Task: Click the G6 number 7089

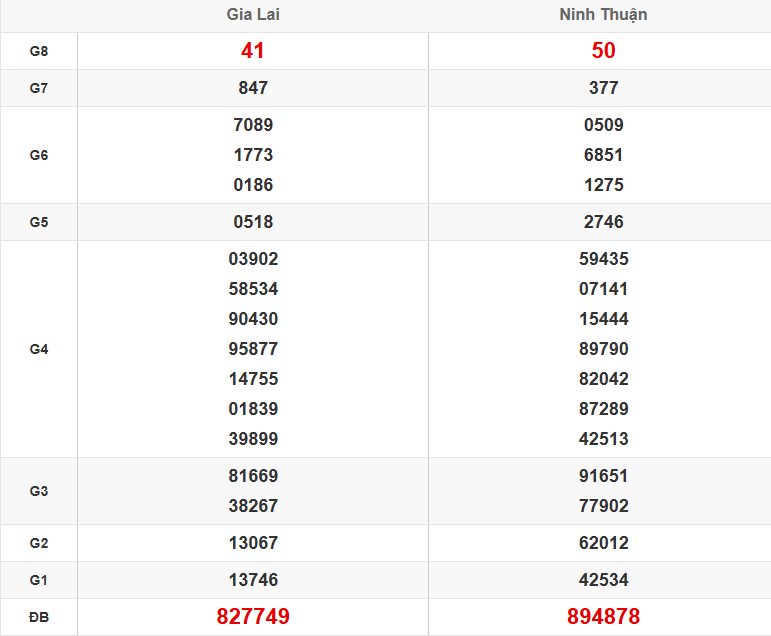Action: [253, 125]
